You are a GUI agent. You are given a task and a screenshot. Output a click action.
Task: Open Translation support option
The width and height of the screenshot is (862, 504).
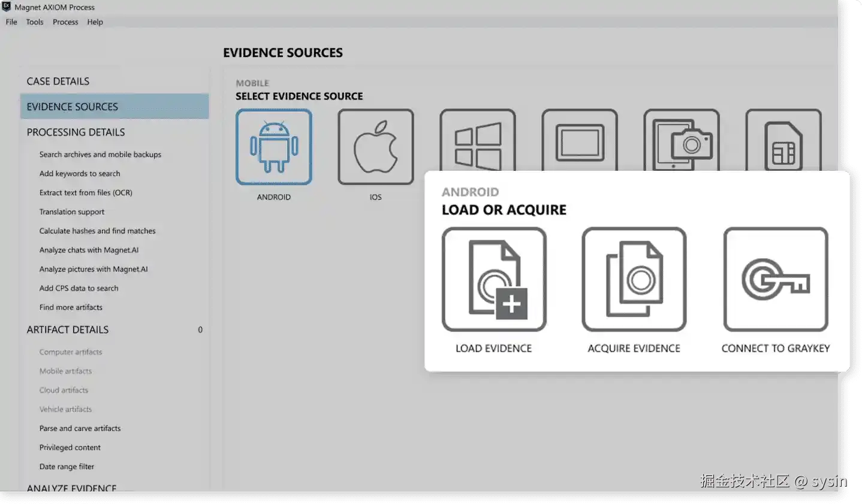[x=72, y=212]
